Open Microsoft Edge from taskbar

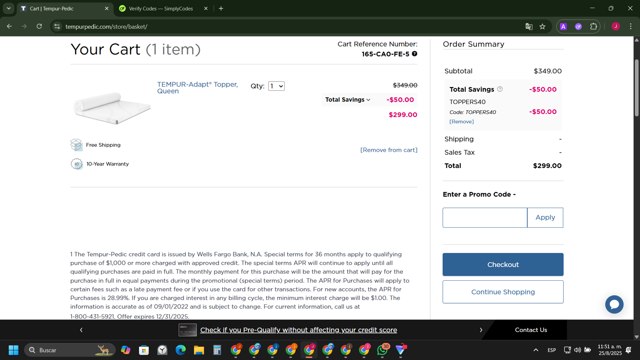click(x=180, y=350)
